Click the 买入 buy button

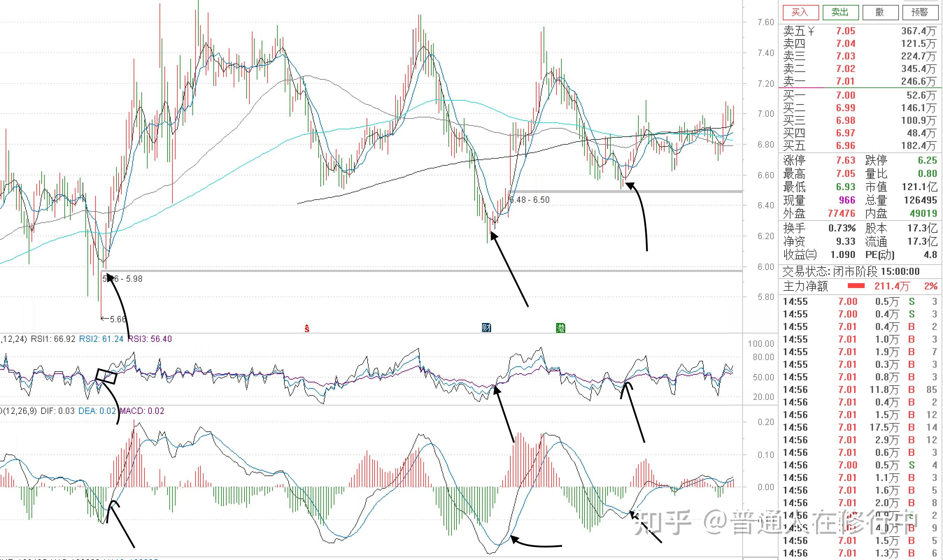point(800,12)
